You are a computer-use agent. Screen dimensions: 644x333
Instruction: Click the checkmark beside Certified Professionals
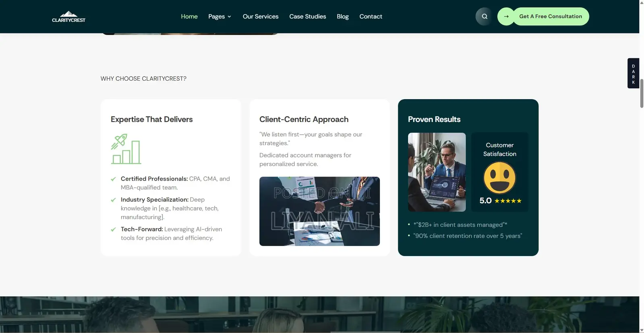[x=113, y=179]
